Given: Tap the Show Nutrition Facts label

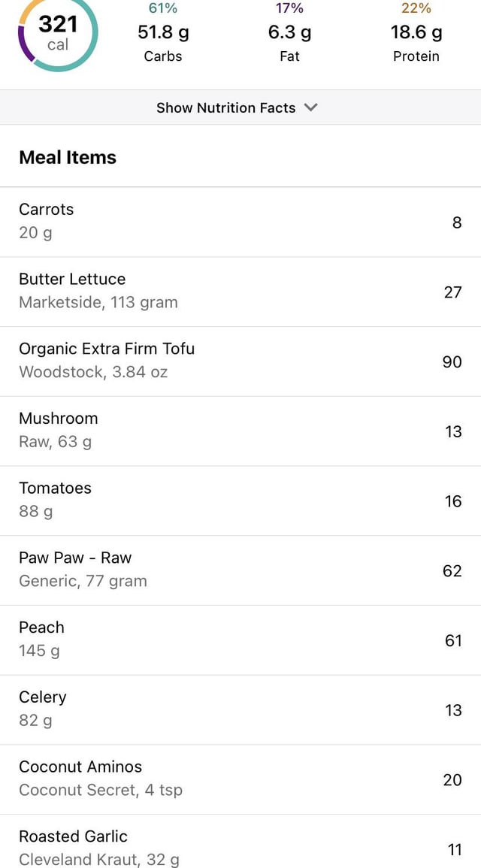Looking at the screenshot, I should (x=225, y=107).
